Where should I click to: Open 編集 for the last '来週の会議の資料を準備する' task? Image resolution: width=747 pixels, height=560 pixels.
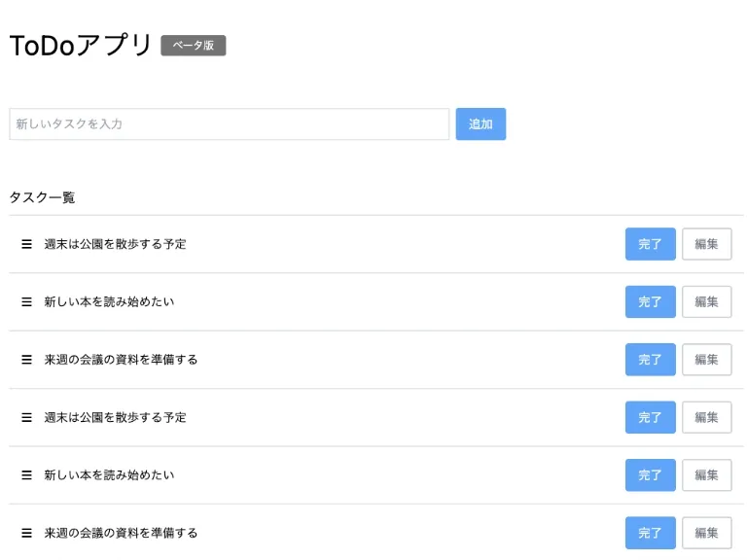click(706, 533)
